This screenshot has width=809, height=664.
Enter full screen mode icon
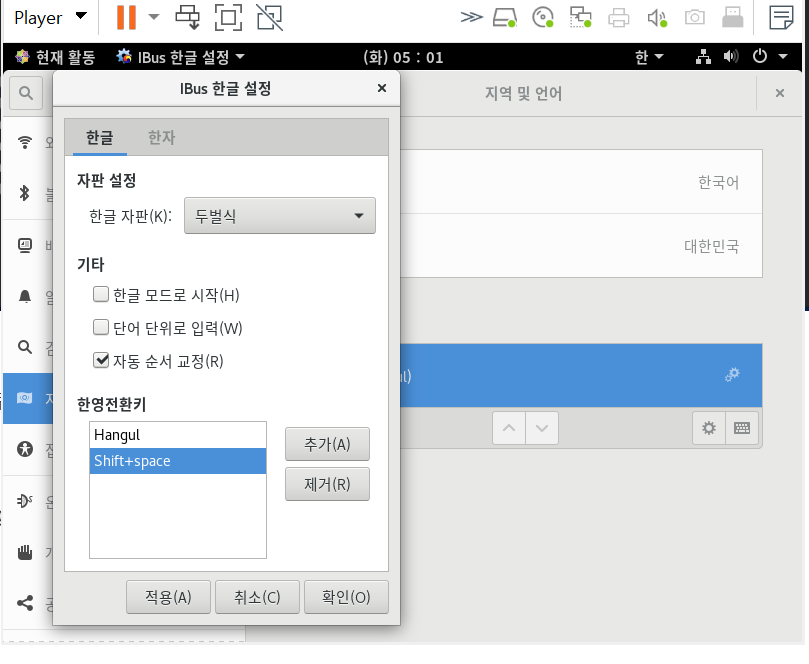click(x=228, y=17)
